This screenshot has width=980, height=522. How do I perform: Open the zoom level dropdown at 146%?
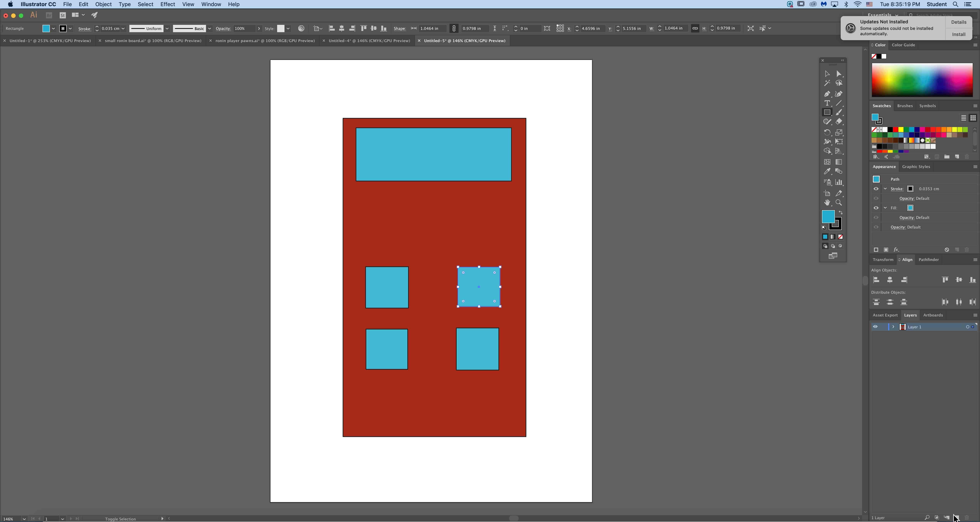(24, 519)
